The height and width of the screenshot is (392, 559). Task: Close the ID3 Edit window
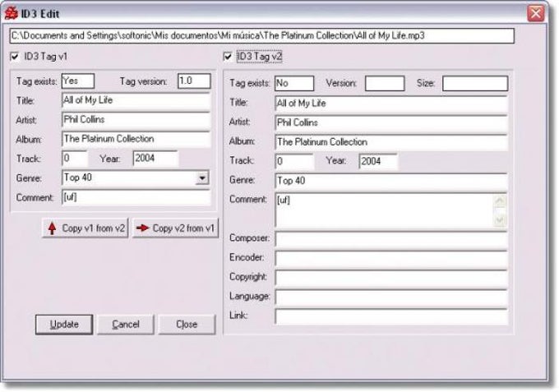(x=536, y=13)
